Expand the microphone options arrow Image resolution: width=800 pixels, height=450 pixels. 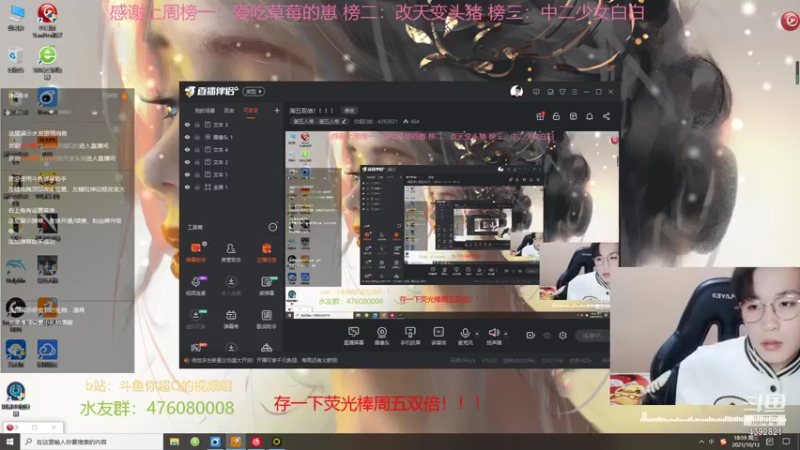pyautogui.click(x=477, y=334)
